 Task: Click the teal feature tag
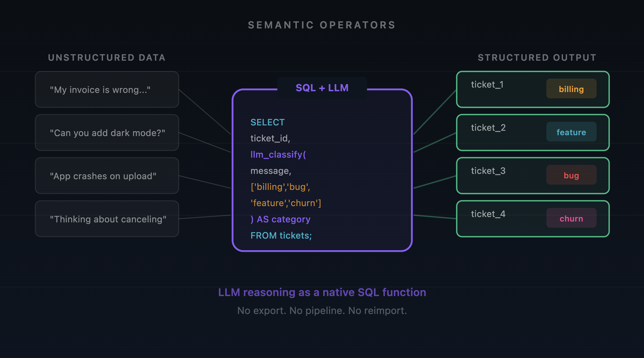pyautogui.click(x=571, y=132)
